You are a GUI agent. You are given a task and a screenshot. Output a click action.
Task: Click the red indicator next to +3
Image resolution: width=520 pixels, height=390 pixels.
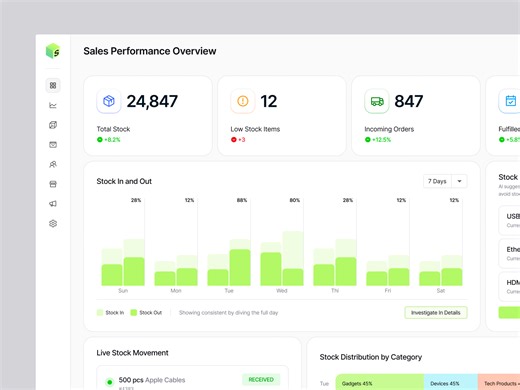pyautogui.click(x=234, y=140)
